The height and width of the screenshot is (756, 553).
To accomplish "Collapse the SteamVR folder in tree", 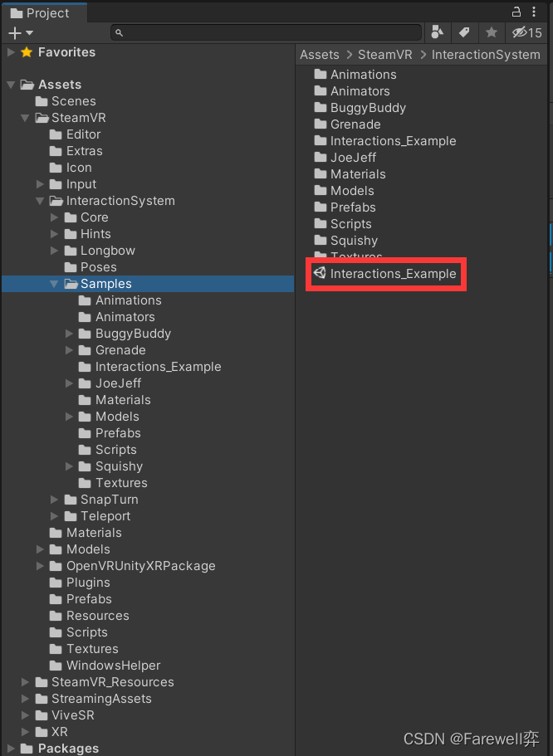I will point(25,118).
